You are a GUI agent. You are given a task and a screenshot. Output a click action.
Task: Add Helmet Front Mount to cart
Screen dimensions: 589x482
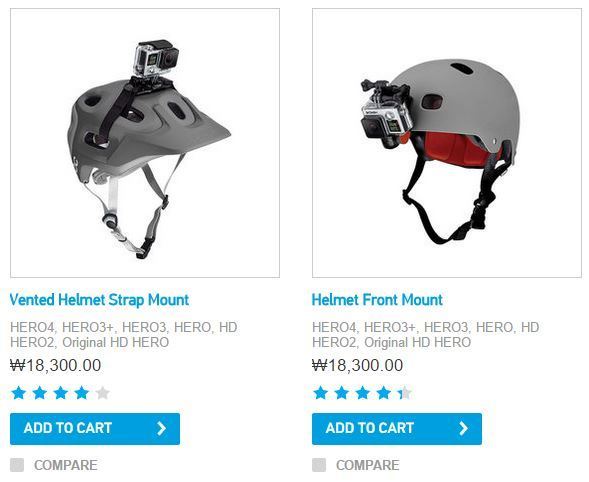point(397,429)
